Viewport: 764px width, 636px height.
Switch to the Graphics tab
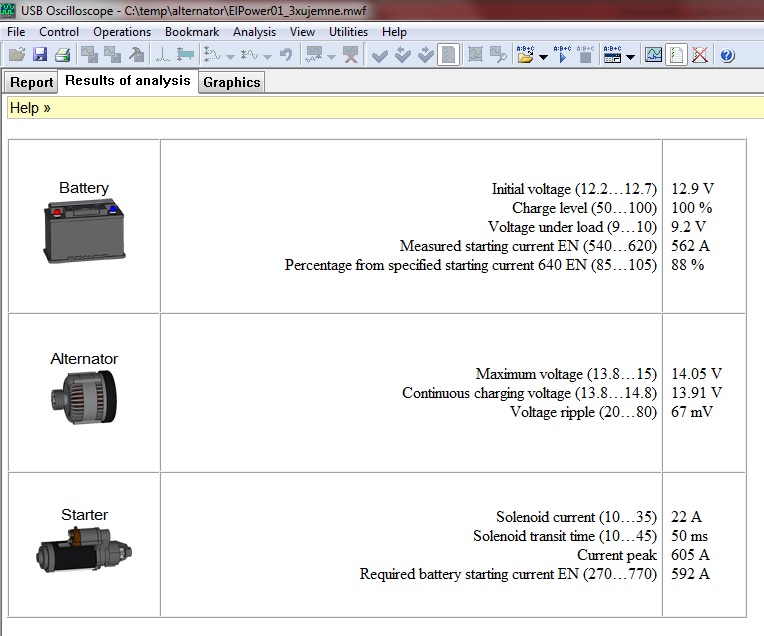click(231, 83)
